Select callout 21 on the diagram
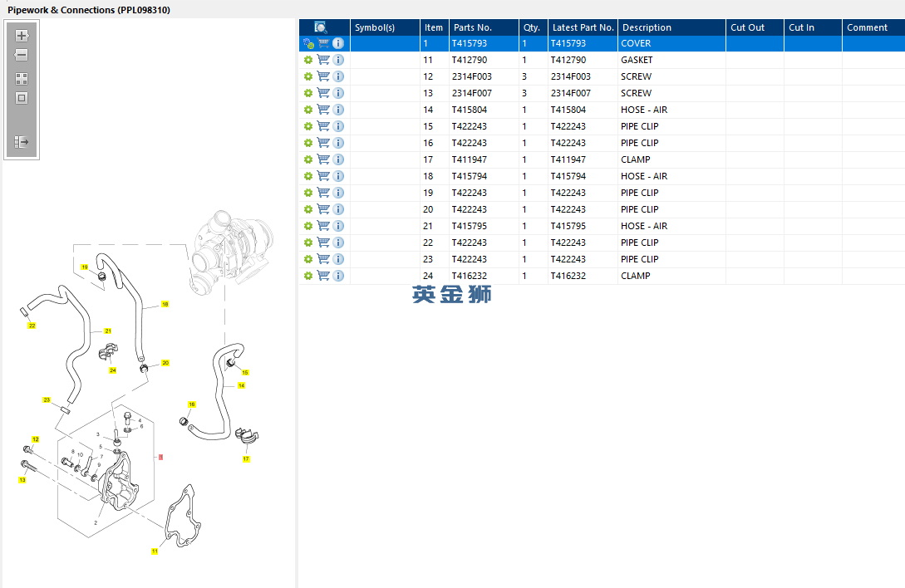Screen dimensions: 905x588 click(108, 331)
